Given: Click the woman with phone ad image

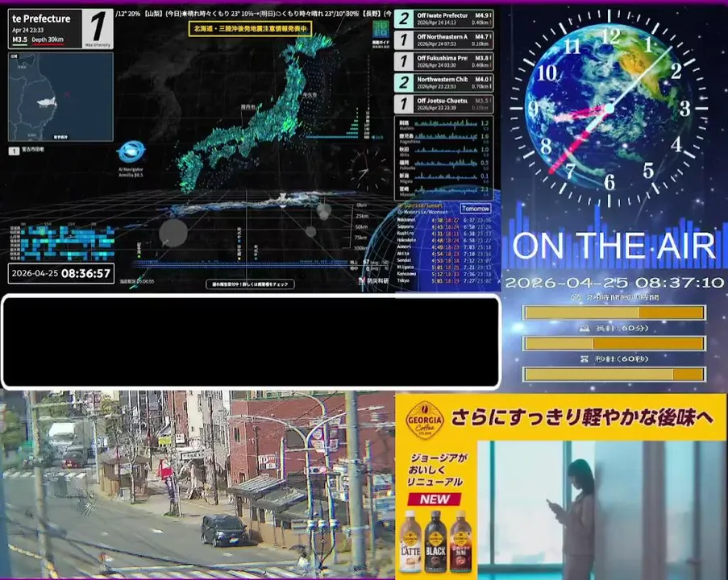Looking at the screenshot, I should pos(601,509).
